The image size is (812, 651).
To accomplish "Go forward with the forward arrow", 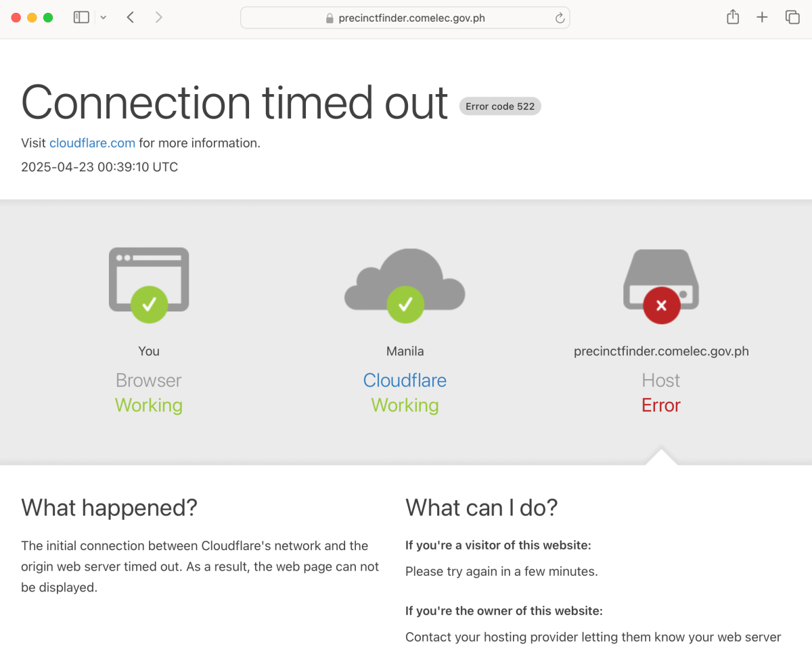I will pos(159,18).
